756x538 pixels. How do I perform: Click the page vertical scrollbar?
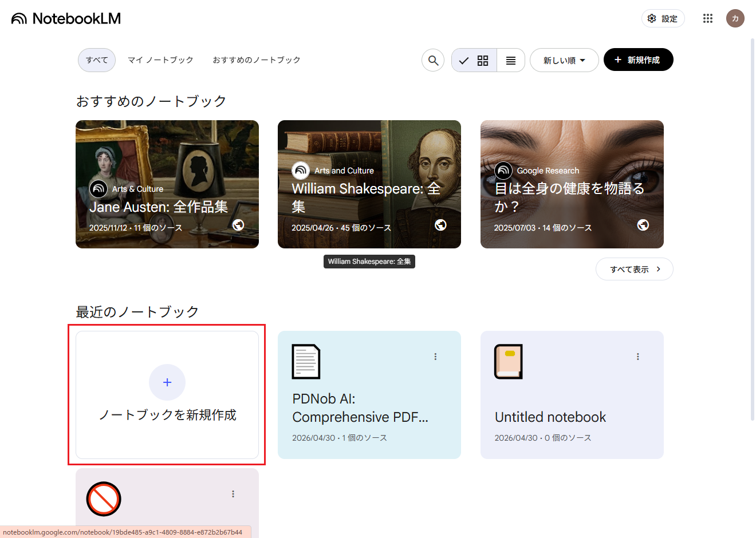click(x=753, y=229)
